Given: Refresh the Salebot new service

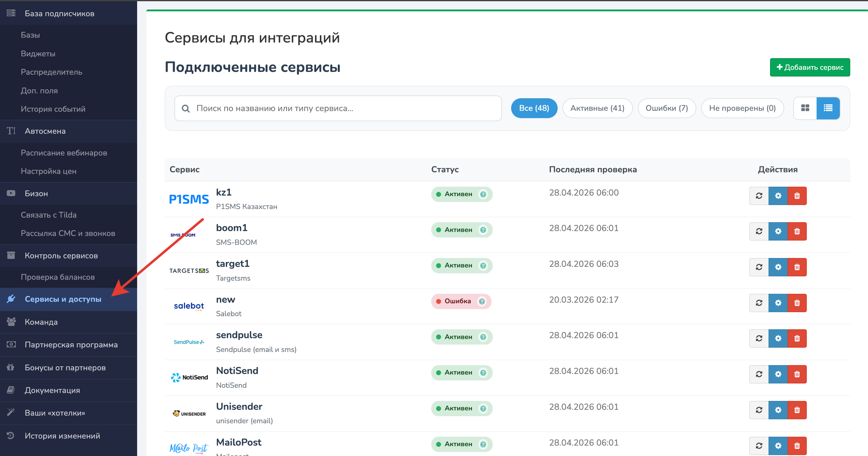Looking at the screenshot, I should point(758,303).
